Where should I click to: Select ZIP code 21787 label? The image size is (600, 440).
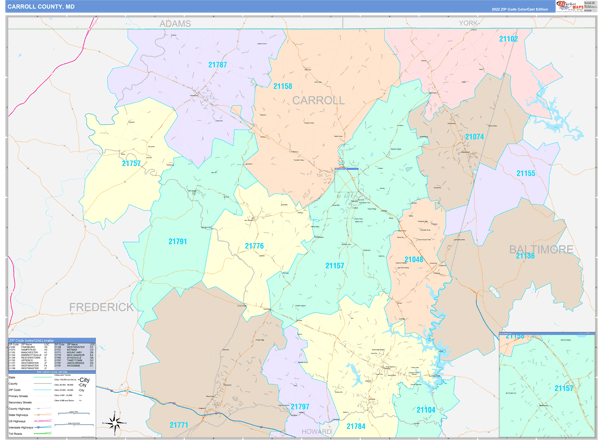(217, 65)
